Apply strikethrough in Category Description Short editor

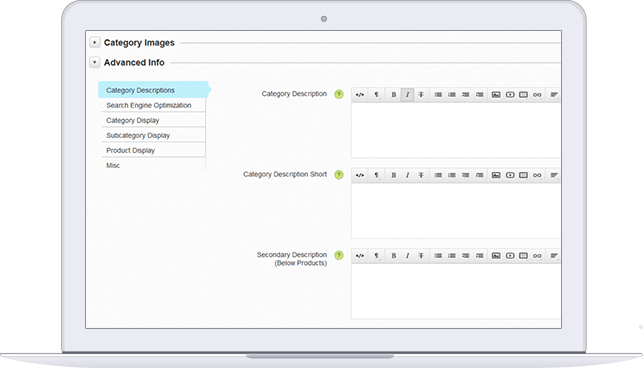pyautogui.click(x=421, y=175)
